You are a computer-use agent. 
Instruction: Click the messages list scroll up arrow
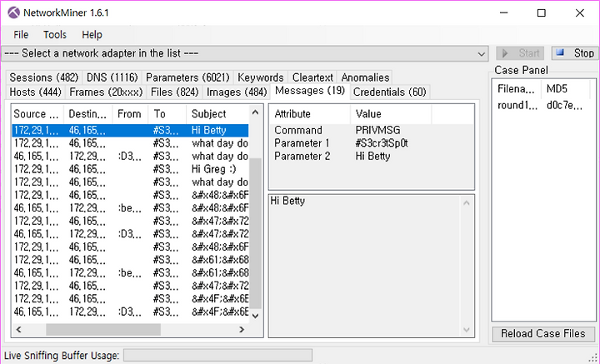pyautogui.click(x=256, y=112)
